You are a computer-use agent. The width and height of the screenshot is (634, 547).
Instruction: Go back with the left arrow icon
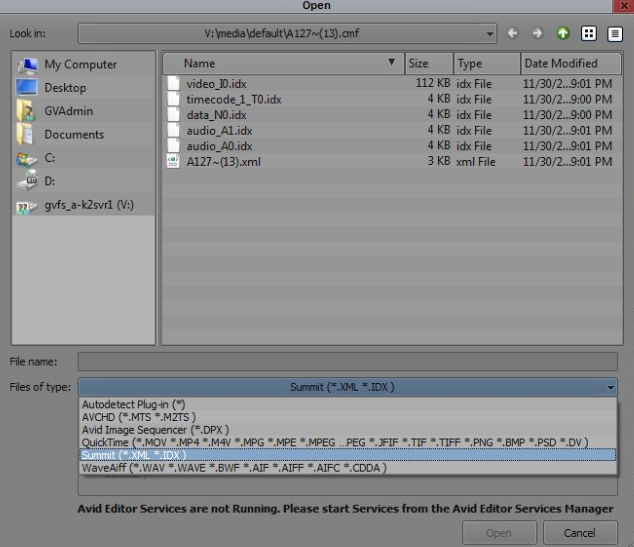pos(512,33)
